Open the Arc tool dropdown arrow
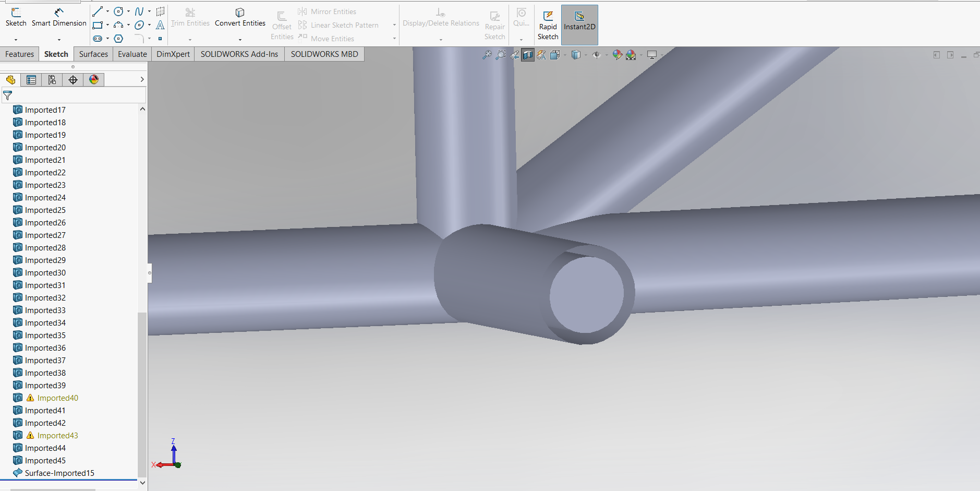This screenshot has height=491, width=980. tap(128, 25)
